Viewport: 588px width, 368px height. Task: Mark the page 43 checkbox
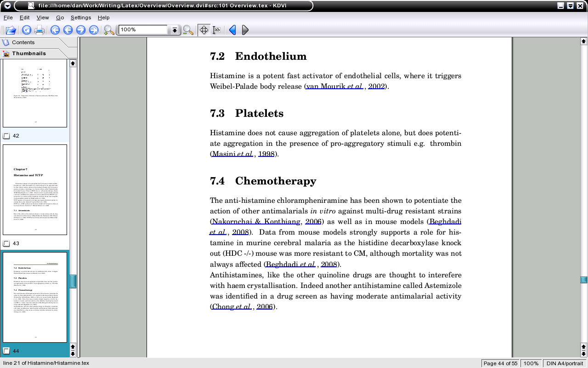6,243
